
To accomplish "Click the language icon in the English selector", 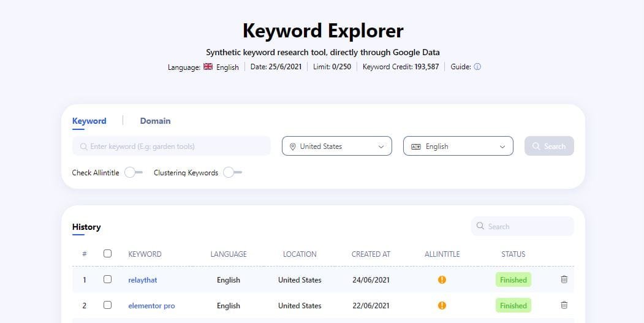I will click(x=416, y=146).
